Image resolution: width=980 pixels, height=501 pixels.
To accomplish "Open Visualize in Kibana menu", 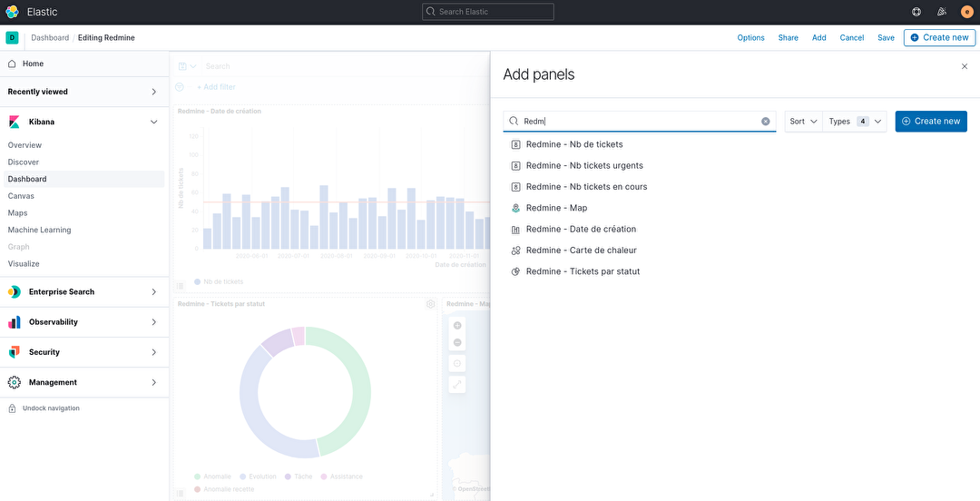I will [x=23, y=264].
